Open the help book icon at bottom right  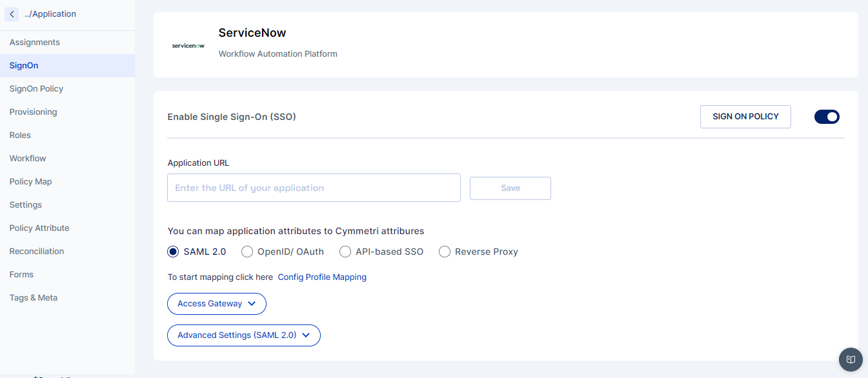coord(851,359)
